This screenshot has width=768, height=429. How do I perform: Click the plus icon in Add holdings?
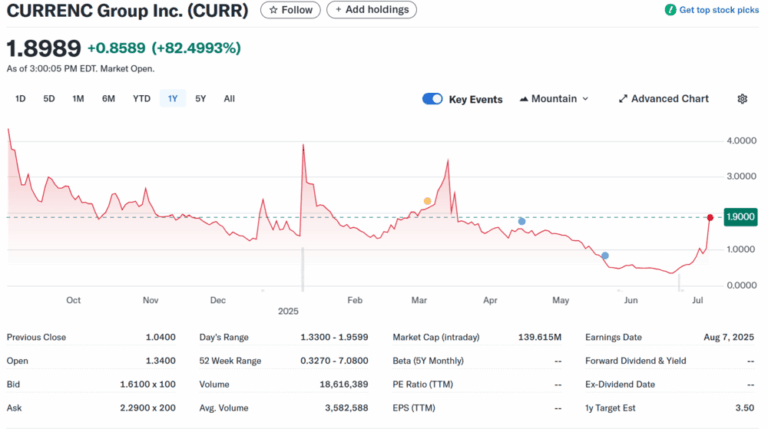(x=338, y=10)
